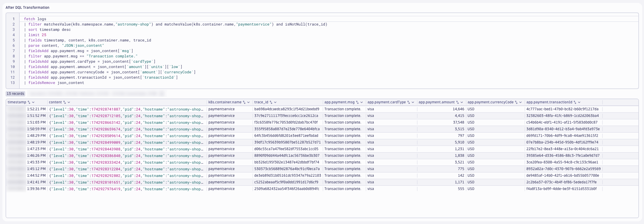Open app.payment.cardType column options chevron
Screen dimensions: 644x224
tap(413, 102)
